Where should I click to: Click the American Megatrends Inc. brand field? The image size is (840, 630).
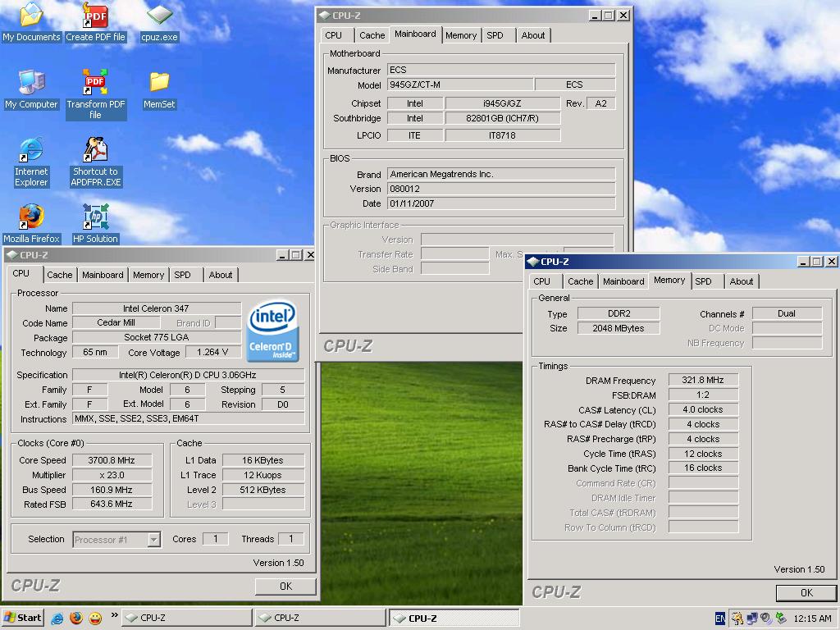(501, 174)
